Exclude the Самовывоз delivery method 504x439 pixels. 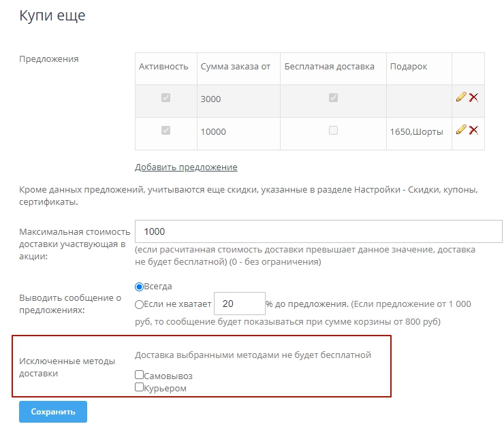coord(140,375)
